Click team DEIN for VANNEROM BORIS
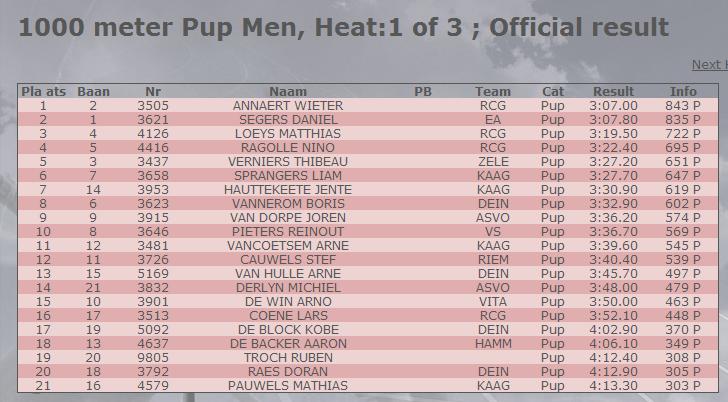 [493, 203]
